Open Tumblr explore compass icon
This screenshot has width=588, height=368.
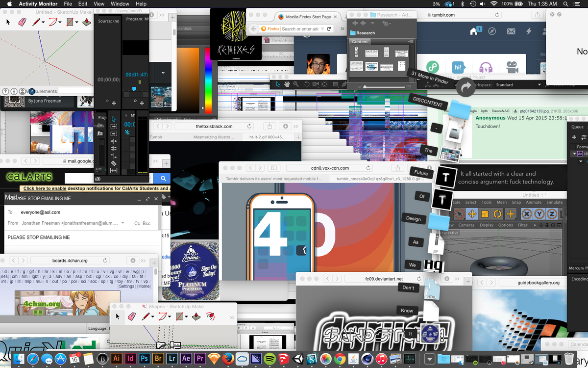491,31
